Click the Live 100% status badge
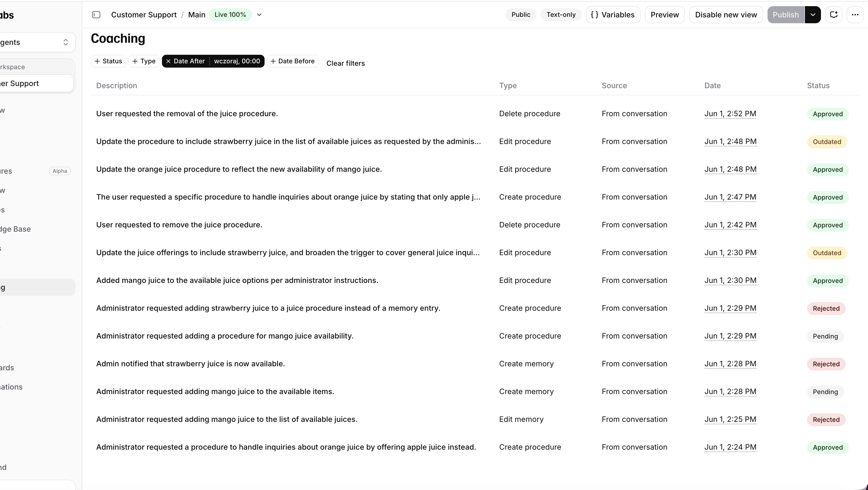Screen dimensions: 868x490 [x=230, y=14]
